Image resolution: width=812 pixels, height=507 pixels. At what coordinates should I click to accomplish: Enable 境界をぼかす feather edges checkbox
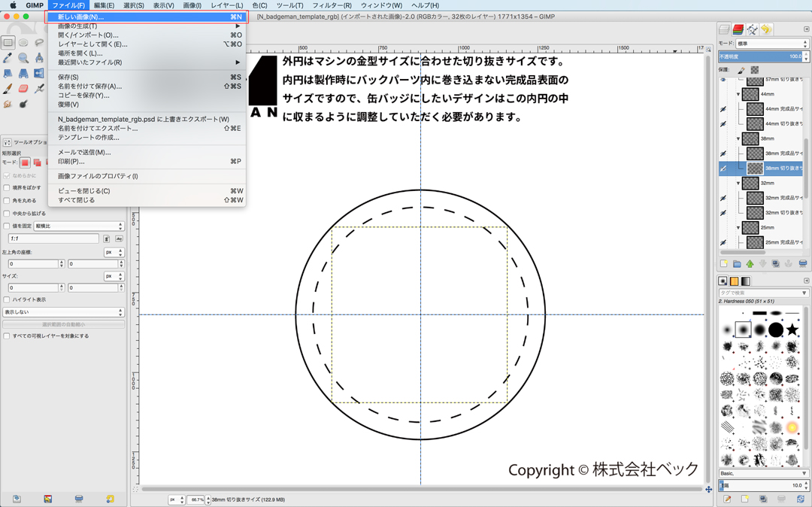(7, 188)
